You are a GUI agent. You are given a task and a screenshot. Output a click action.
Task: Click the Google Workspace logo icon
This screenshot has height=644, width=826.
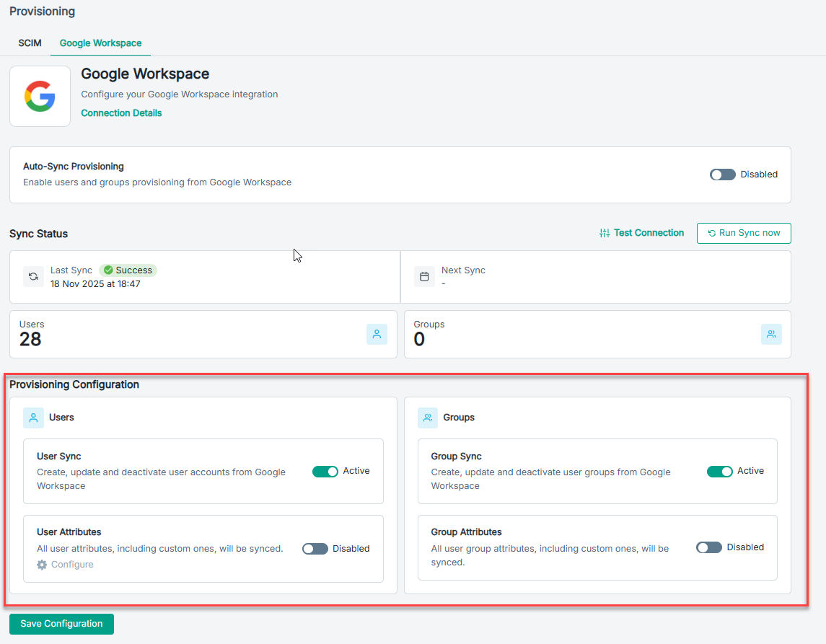point(40,96)
